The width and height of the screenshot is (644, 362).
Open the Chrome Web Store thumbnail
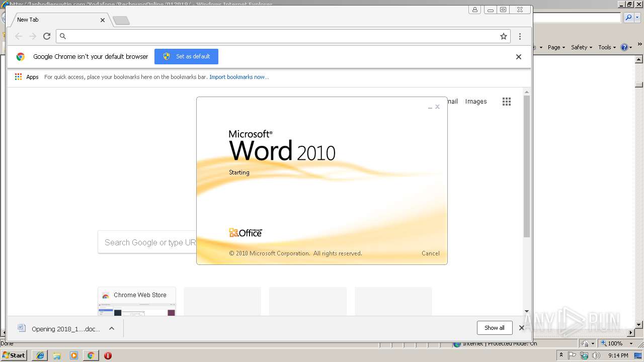click(137, 302)
